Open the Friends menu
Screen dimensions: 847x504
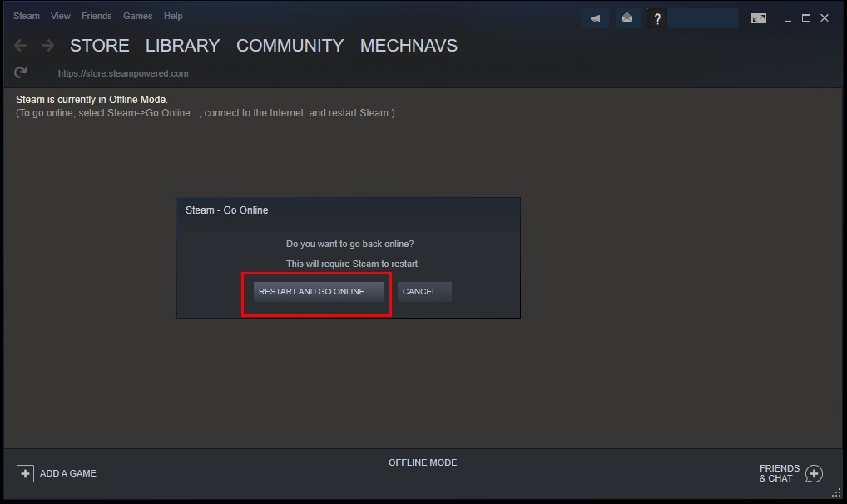point(97,16)
